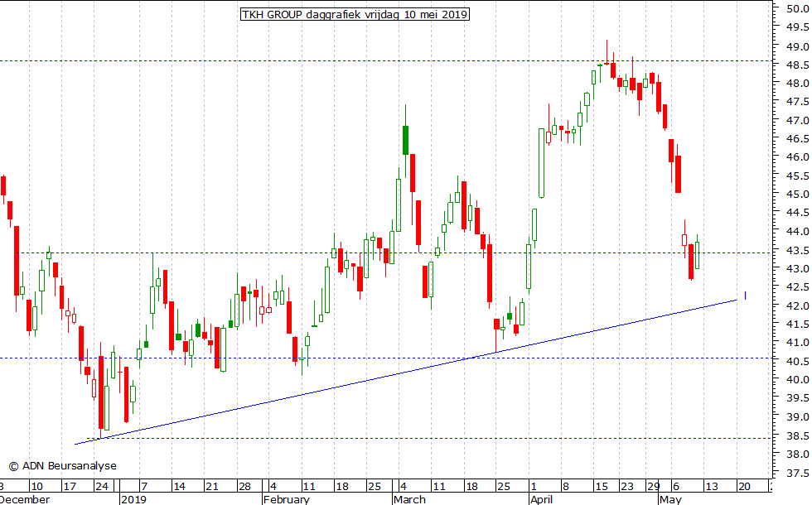Click the February month label
This screenshot has height=505, width=812.
[x=287, y=500]
